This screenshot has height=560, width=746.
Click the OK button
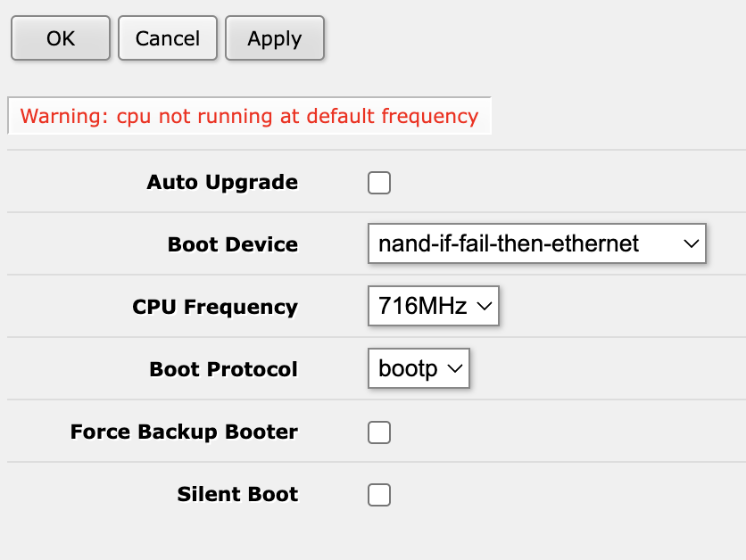[x=61, y=38]
